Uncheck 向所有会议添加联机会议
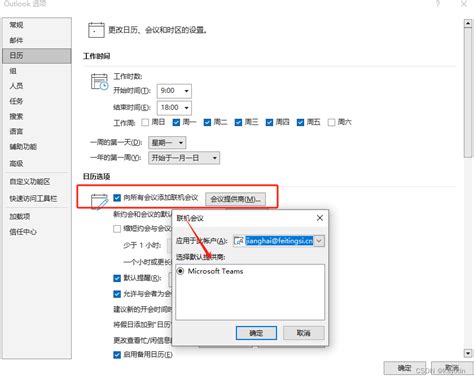The height and width of the screenshot is (380, 474). point(117,198)
